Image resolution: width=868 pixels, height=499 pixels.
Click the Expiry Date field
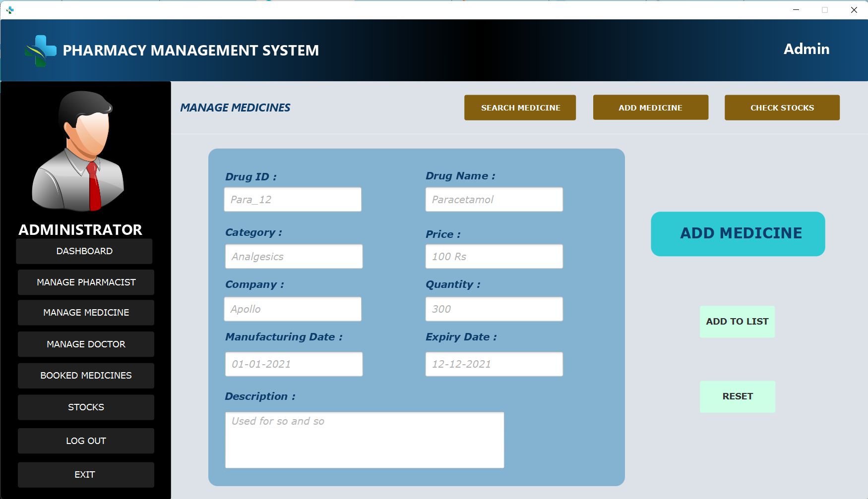click(494, 364)
